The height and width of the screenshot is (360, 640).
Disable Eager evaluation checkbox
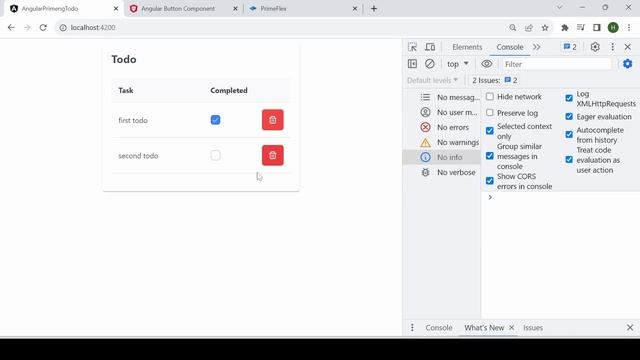pos(569,117)
